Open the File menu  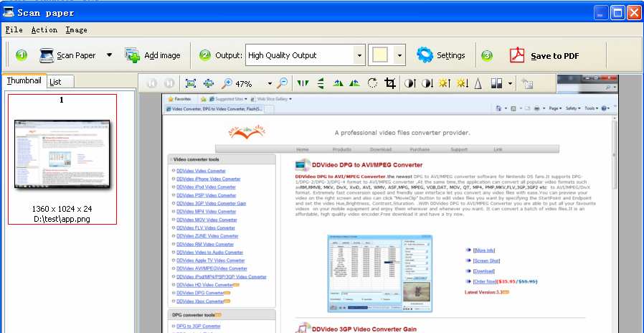[x=14, y=30]
